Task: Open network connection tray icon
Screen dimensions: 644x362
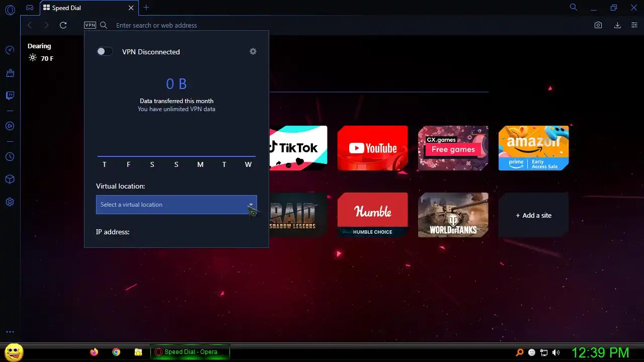Action: [544, 352]
